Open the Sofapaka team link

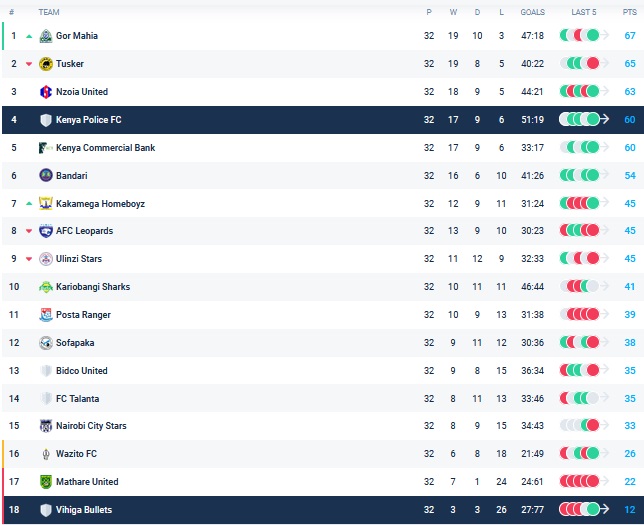tap(75, 343)
